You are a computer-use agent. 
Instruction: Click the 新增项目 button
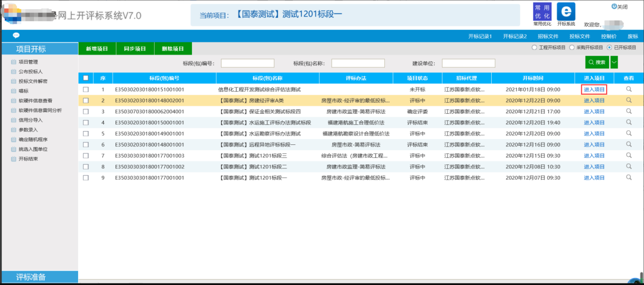coord(97,49)
